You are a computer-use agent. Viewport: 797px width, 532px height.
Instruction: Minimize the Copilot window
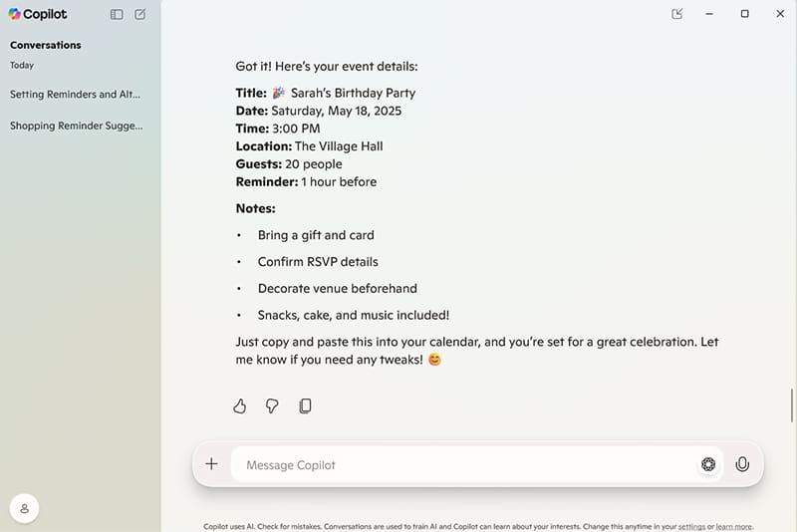click(709, 14)
